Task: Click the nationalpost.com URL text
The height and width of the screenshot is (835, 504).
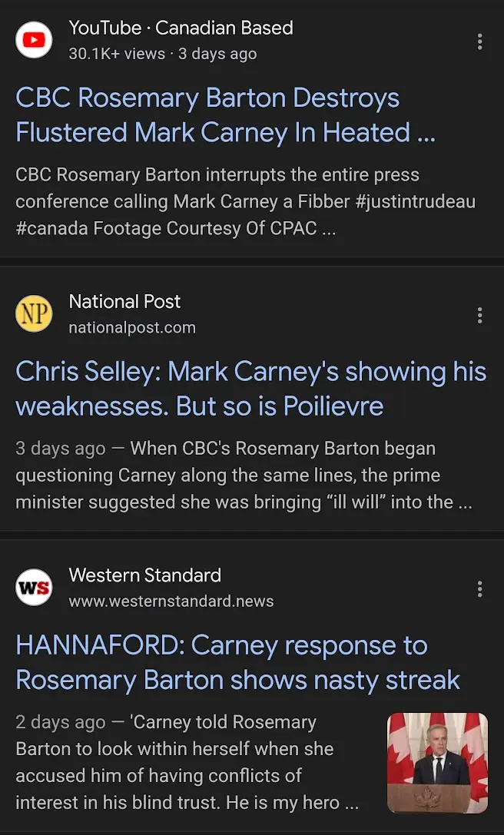Action: coord(132,328)
